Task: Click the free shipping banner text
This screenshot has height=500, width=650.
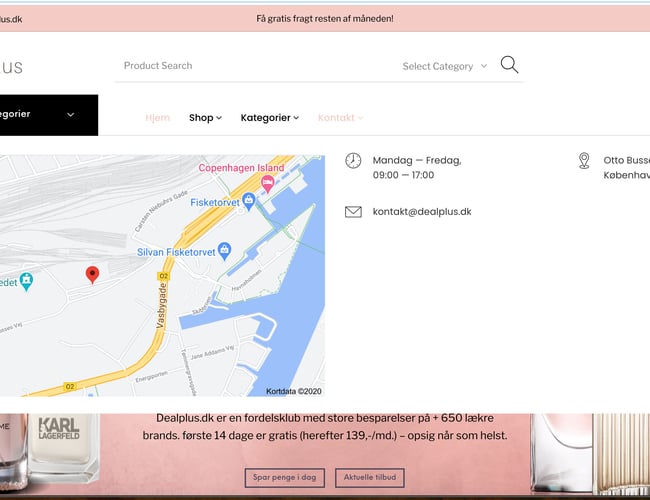Action: 325,19
